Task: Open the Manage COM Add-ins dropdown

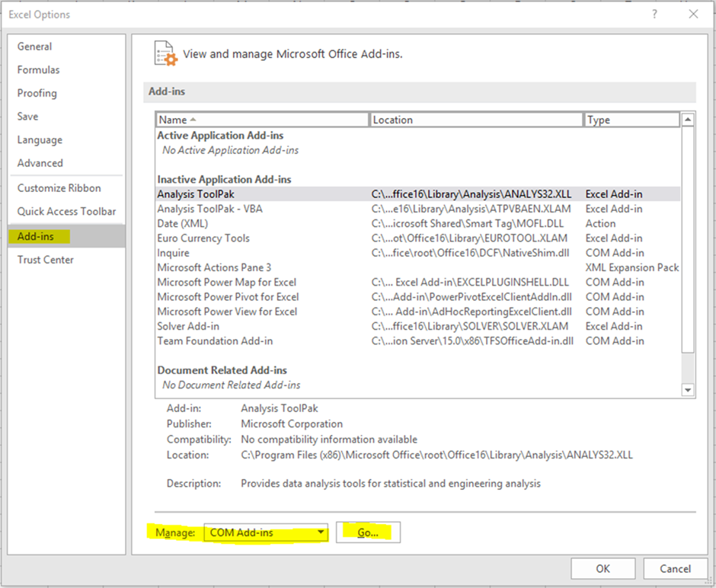Action: tap(266, 532)
